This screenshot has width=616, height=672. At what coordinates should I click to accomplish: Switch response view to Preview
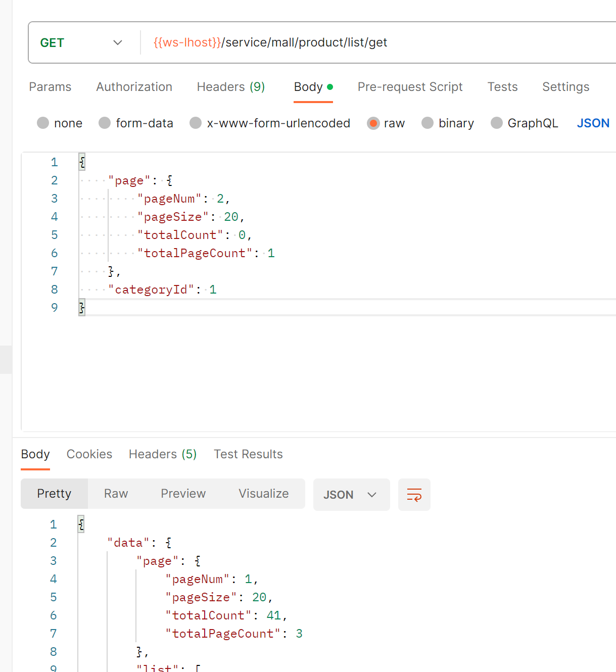[183, 494]
